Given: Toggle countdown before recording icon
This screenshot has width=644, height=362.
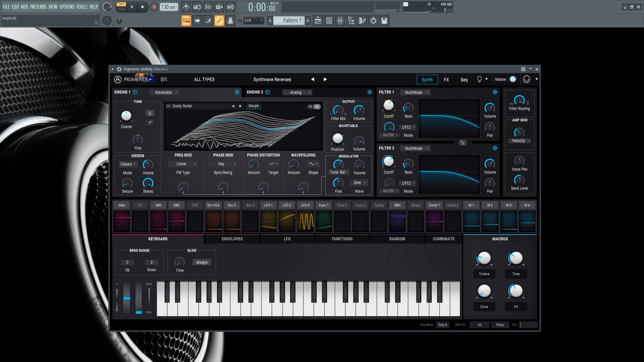Looking at the screenshot, I should (x=208, y=7).
